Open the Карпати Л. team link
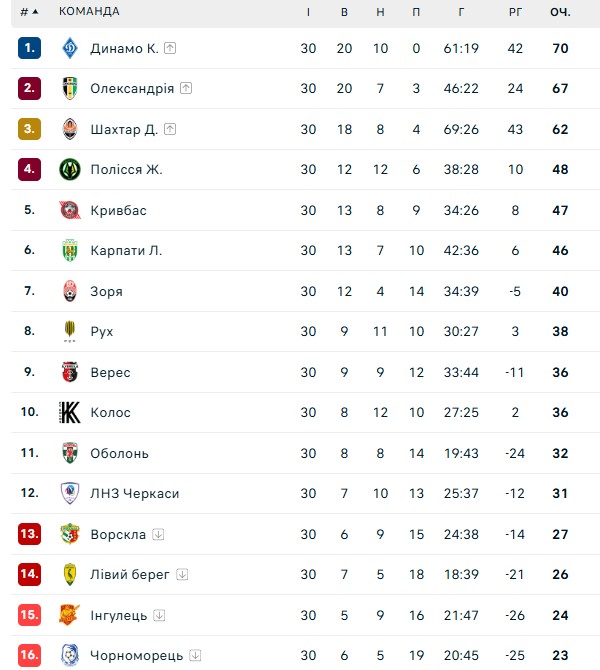Image resolution: width=600 pixels, height=670 pixels. pos(126,250)
